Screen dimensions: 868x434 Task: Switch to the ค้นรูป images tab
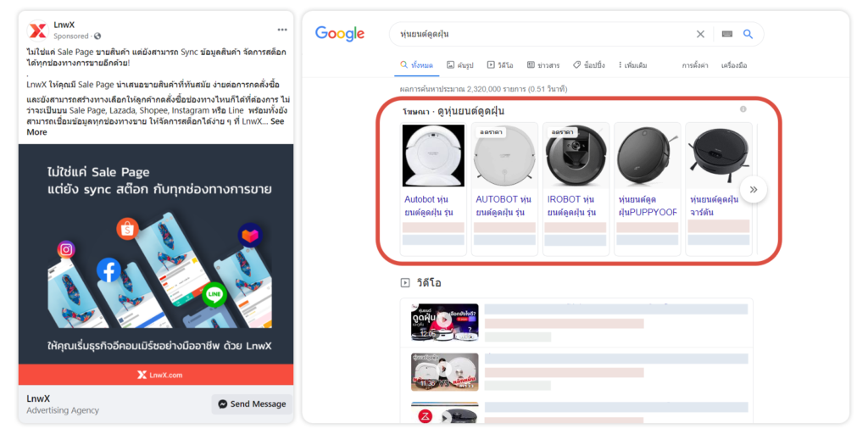coord(460,65)
